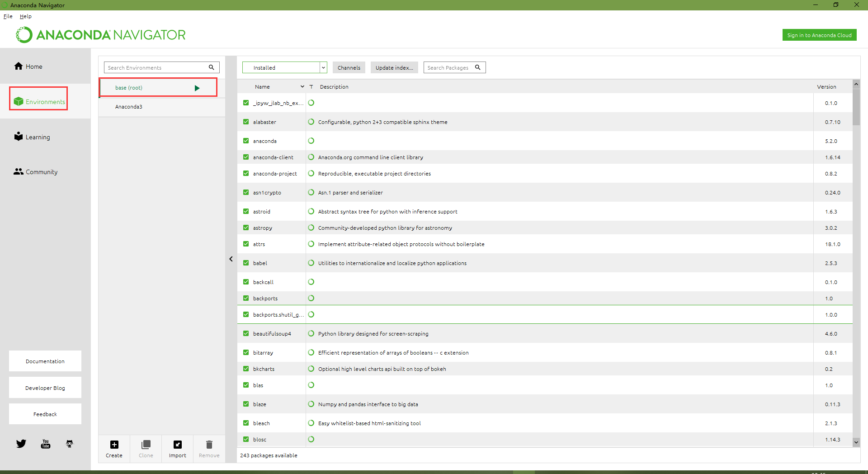868x474 pixels.
Task: Toggle the backports.shutil_g package checkbox
Action: pyautogui.click(x=246, y=314)
